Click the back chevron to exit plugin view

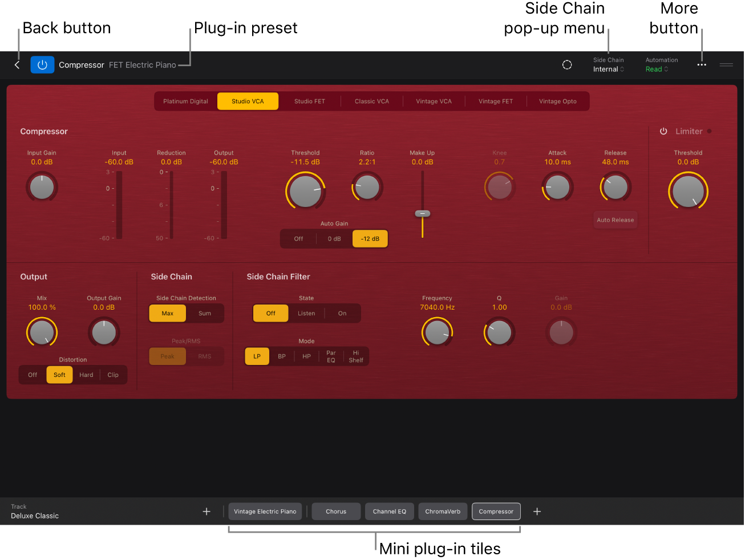pyautogui.click(x=17, y=64)
